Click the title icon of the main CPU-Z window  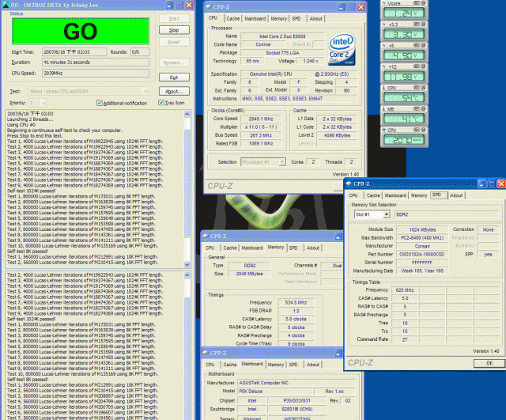pyautogui.click(x=209, y=7)
